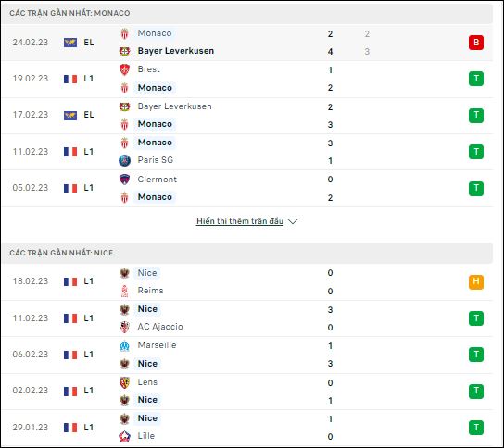Viewport: 504px width, 448px height.
Task: Open the Marseille team name link
Action: click(157, 345)
